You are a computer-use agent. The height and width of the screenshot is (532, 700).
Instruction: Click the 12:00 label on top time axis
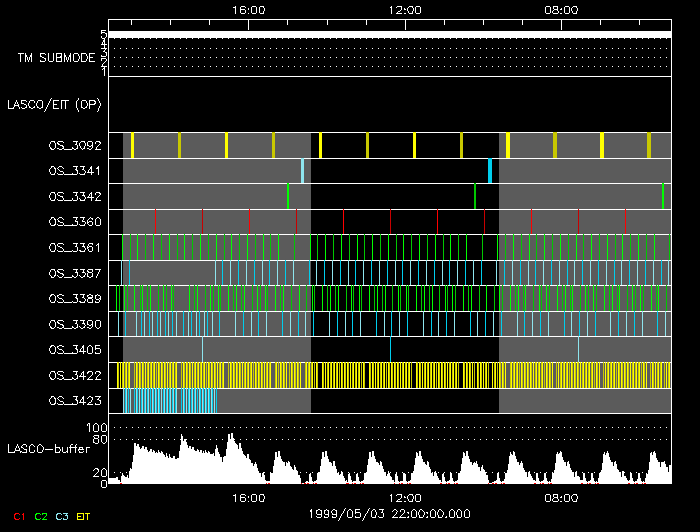(404, 9)
